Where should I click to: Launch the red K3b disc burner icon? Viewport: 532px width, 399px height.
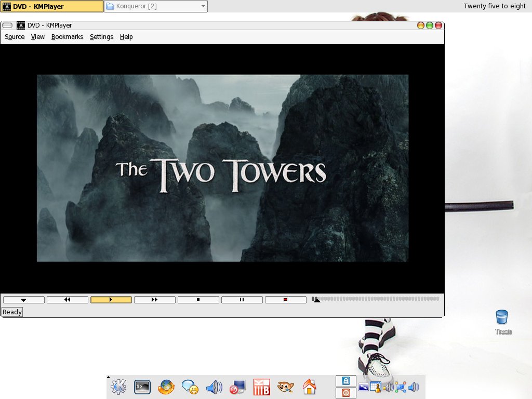(262, 387)
